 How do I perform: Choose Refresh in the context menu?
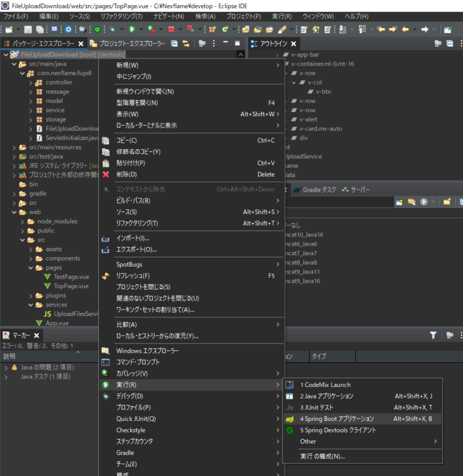(133, 276)
